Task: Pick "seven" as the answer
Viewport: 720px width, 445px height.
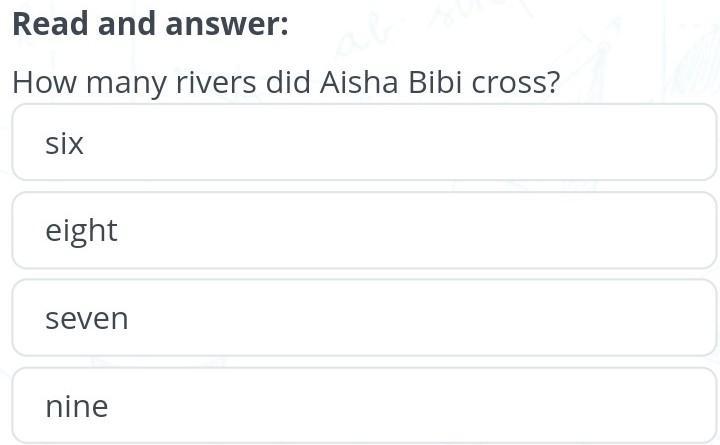Action: click(364, 318)
